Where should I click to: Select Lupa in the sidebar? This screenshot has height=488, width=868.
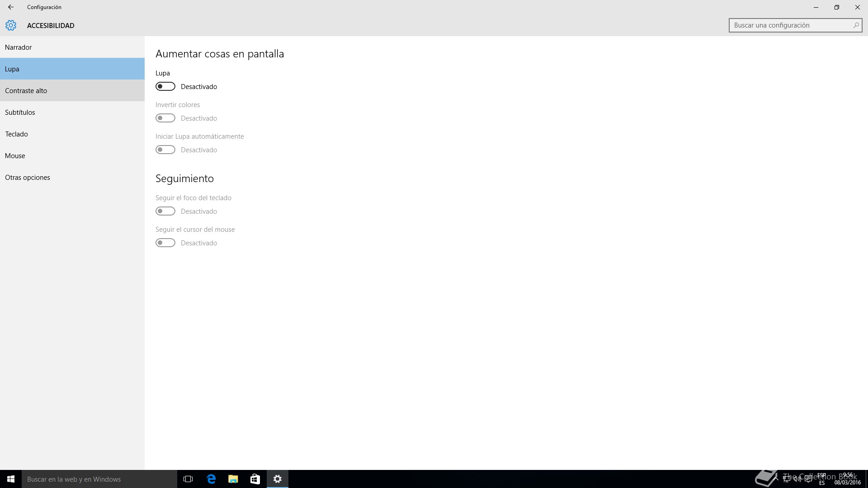click(x=72, y=69)
